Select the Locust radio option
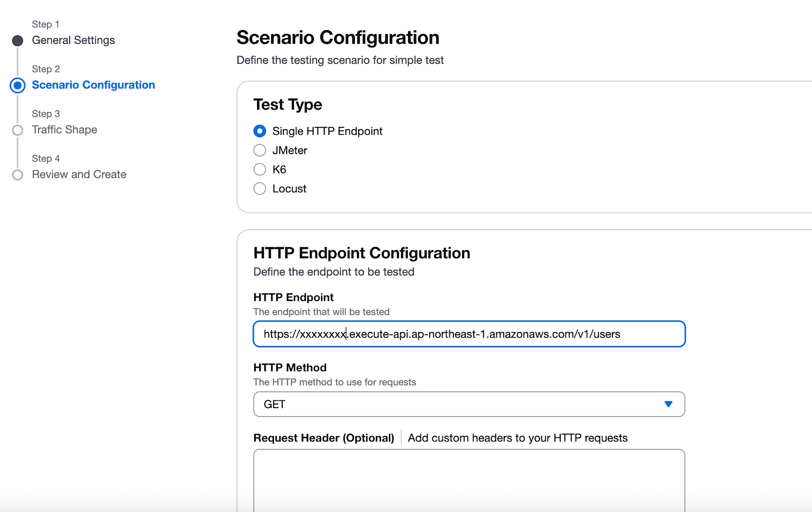The width and height of the screenshot is (812, 512). tap(260, 189)
